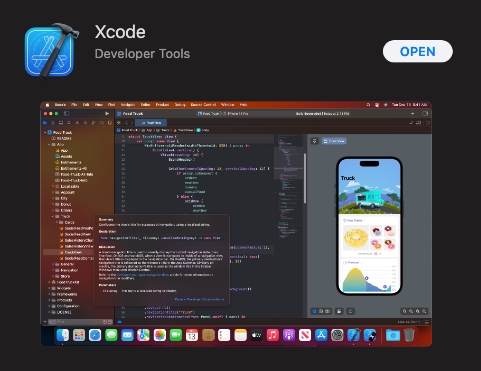Open Safari from the Dock
Image resolution: width=481 pixels, height=371 pixels.
pyautogui.click(x=95, y=335)
